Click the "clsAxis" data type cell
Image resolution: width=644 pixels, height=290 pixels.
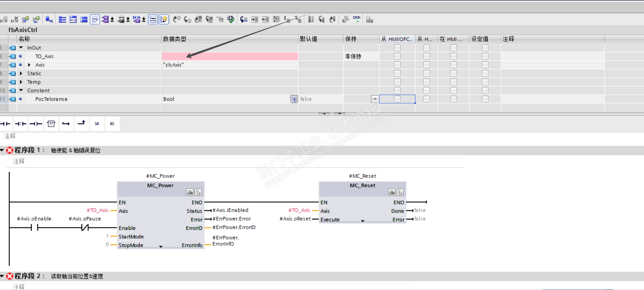[x=230, y=65]
